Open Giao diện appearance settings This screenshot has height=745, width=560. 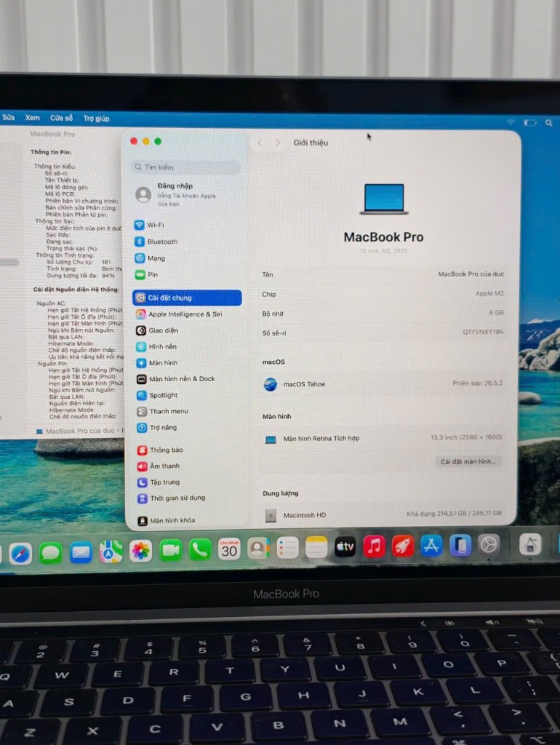coord(157,330)
